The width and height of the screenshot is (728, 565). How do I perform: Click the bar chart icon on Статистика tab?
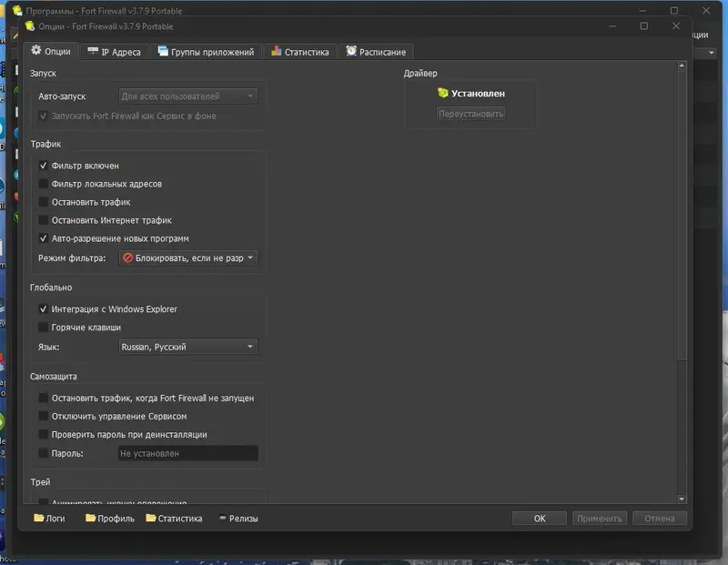[277, 51]
